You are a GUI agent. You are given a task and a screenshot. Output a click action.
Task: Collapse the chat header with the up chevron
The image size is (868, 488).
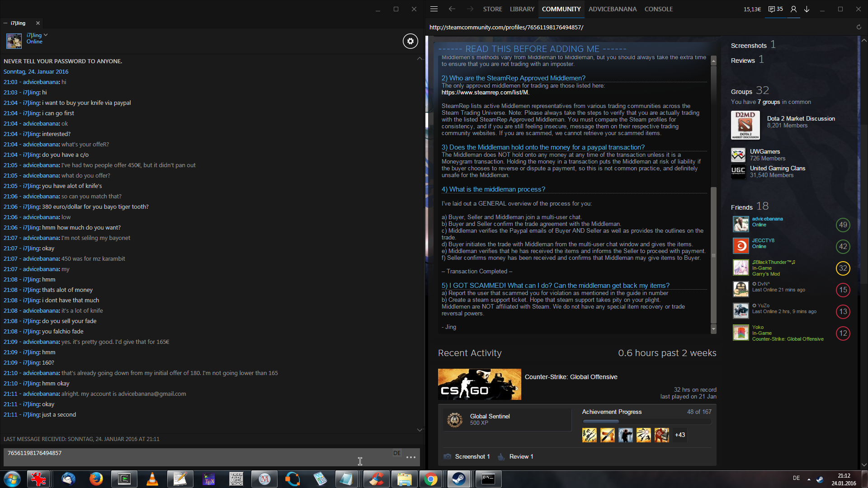pyautogui.click(x=420, y=59)
